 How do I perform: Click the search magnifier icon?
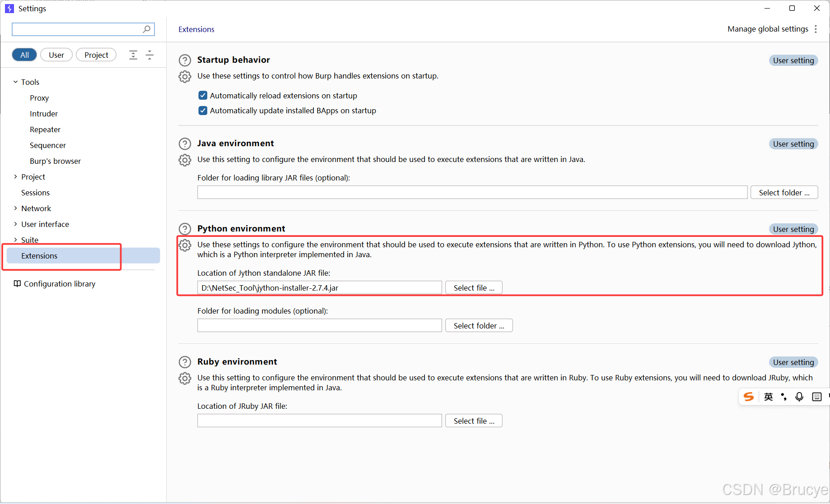[146, 29]
